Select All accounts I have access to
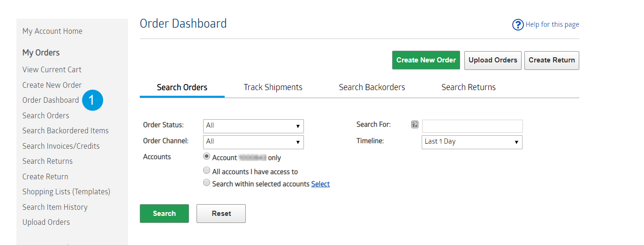 (206, 171)
